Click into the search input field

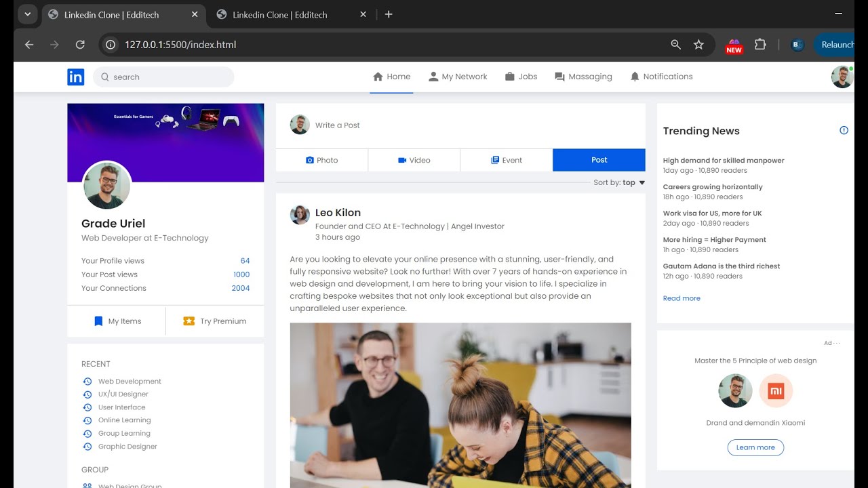pos(163,77)
